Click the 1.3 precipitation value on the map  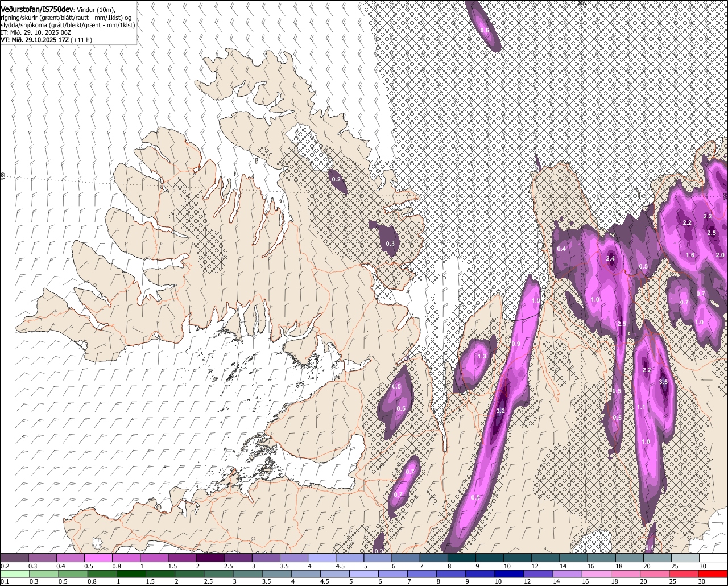(481, 356)
